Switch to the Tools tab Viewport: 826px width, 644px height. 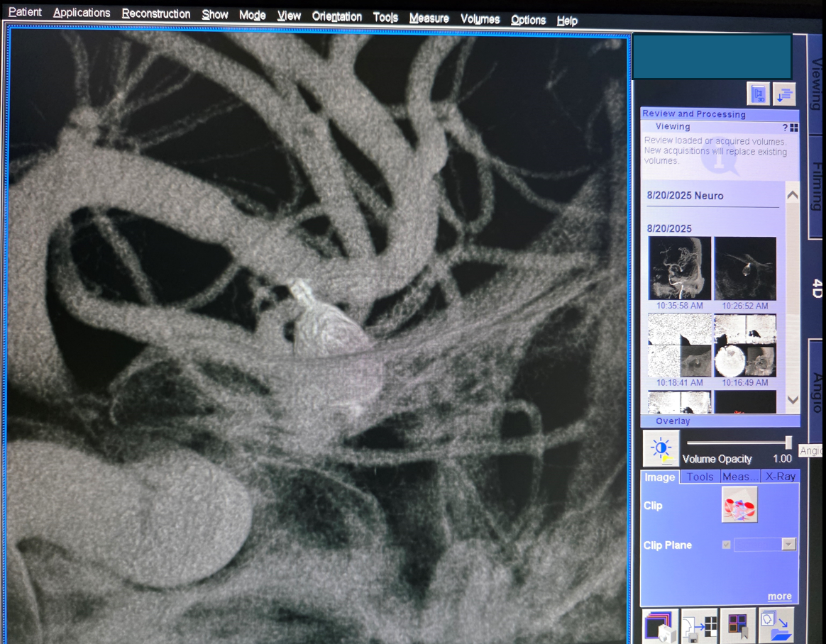(700, 477)
